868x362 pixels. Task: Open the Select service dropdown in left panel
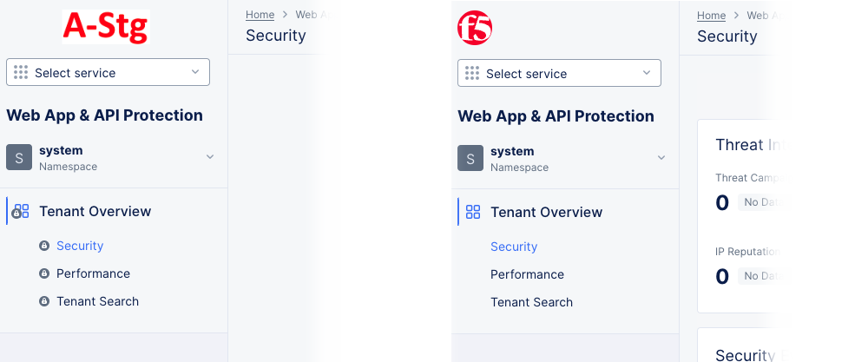coord(108,73)
